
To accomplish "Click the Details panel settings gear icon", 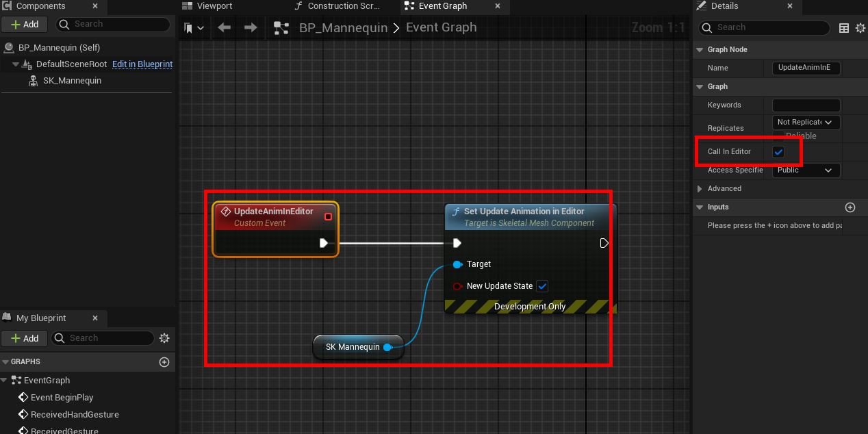I will (x=860, y=28).
